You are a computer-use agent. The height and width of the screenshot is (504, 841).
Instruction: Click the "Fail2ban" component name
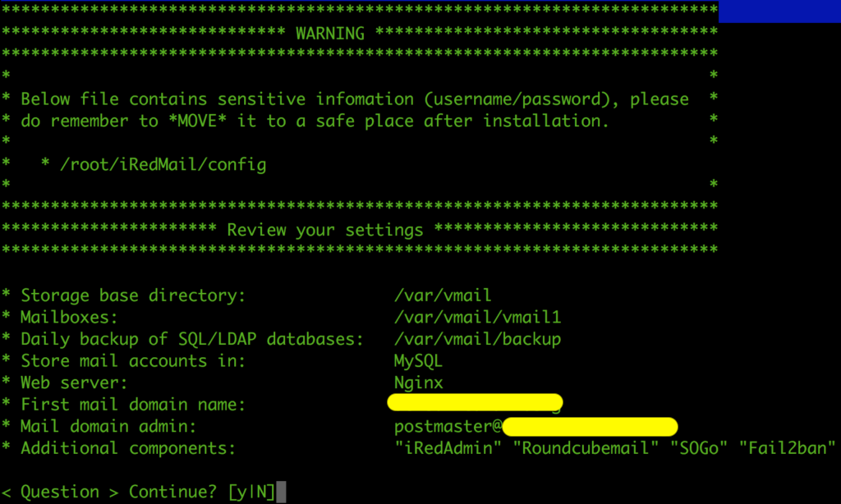click(x=787, y=448)
